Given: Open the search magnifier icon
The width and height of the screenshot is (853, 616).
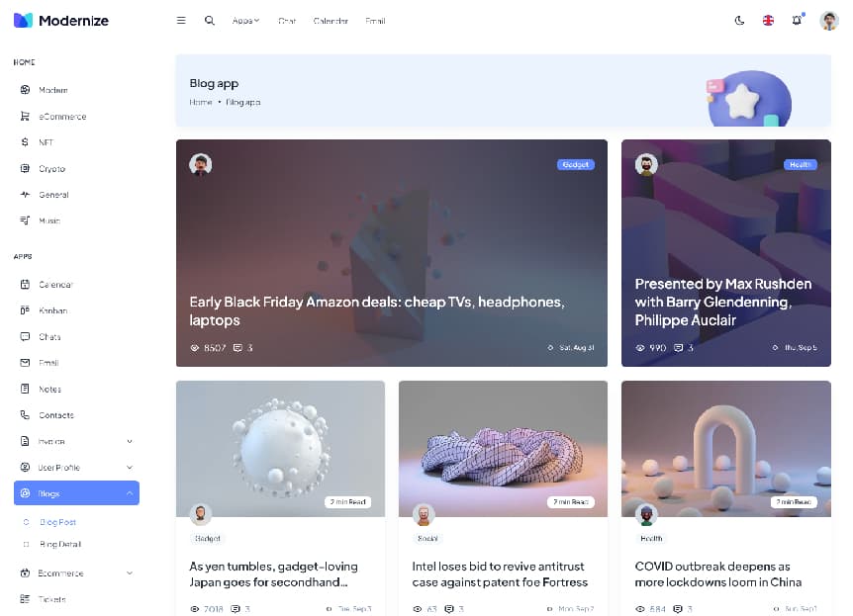Looking at the screenshot, I should coord(210,21).
